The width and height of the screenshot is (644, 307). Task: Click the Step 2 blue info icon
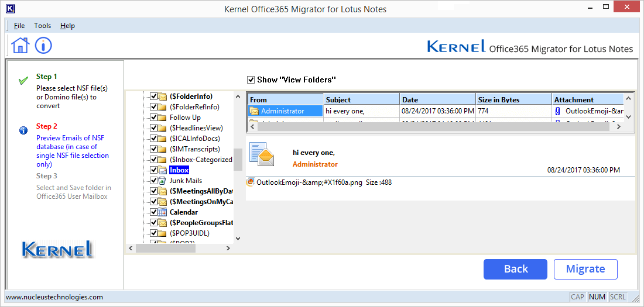(x=23, y=130)
